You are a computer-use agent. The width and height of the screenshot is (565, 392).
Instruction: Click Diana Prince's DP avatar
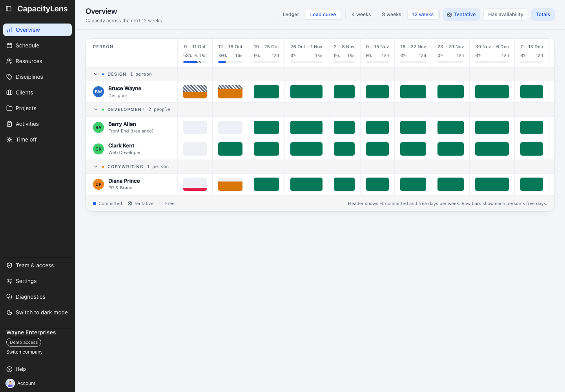[98, 184]
